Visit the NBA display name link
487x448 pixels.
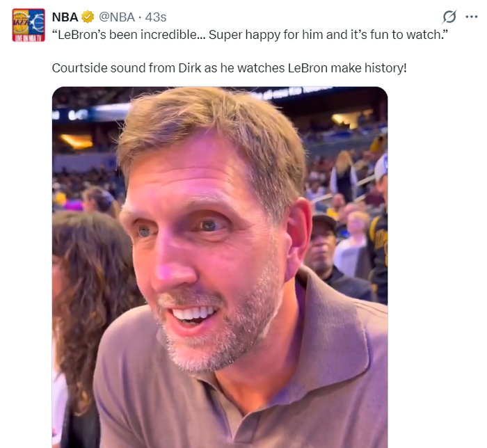point(65,17)
